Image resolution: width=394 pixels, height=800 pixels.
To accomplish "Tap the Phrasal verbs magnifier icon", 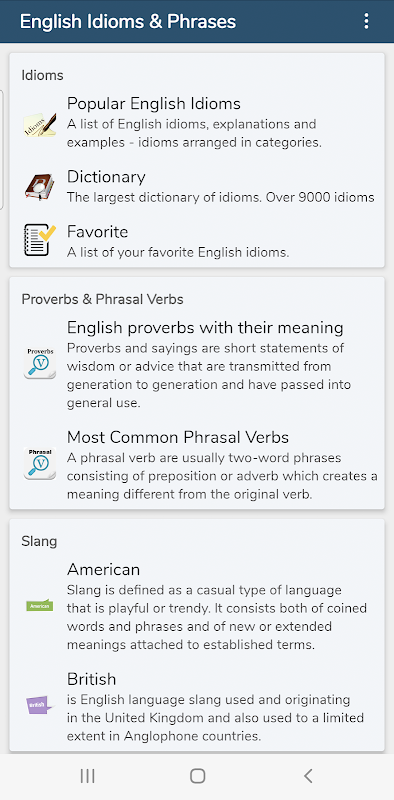I will pyautogui.click(x=40, y=463).
